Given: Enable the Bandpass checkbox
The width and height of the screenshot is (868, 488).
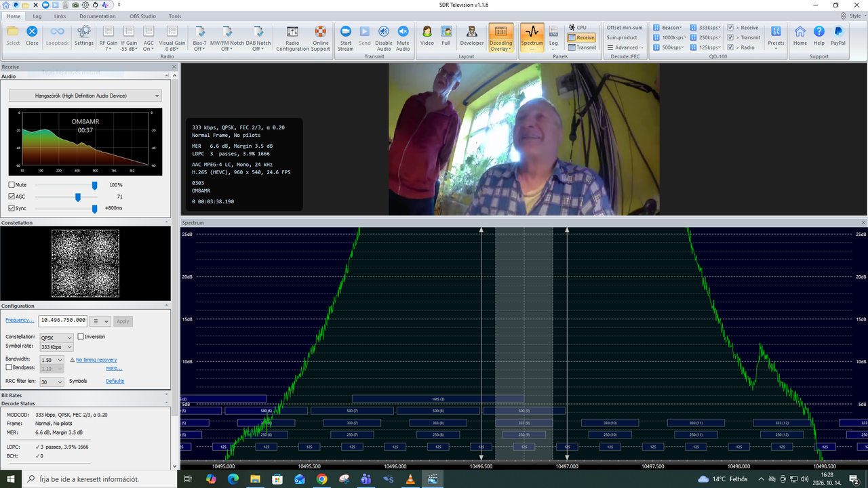Looking at the screenshot, I should (9, 367).
